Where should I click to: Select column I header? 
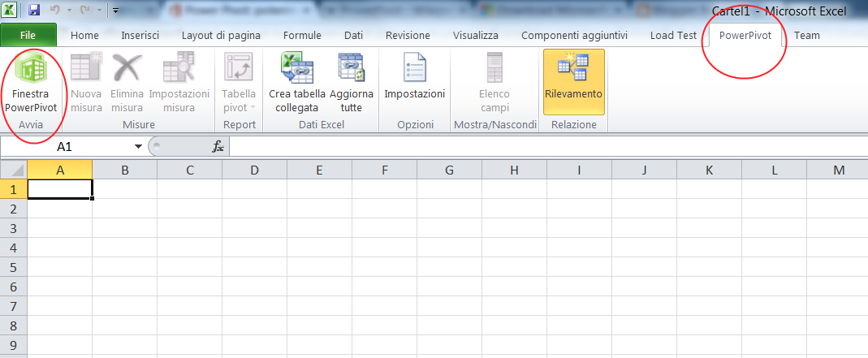(x=579, y=170)
